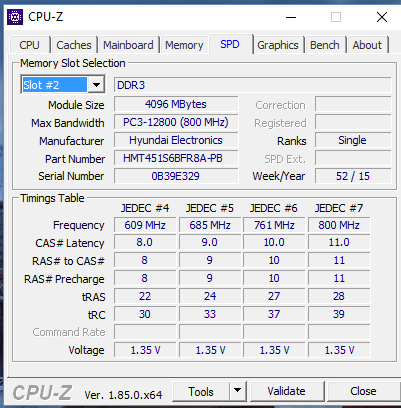Screen dimensions: 401x408
Task: Click the JEDEC #7 voltage 1.35 V cell
Action: [x=339, y=350]
